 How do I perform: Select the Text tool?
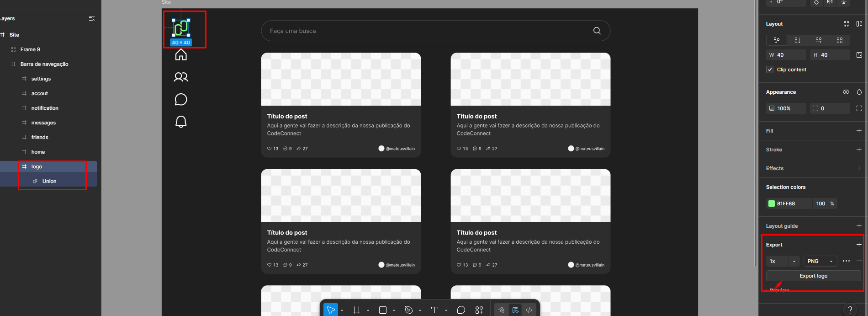click(x=434, y=310)
